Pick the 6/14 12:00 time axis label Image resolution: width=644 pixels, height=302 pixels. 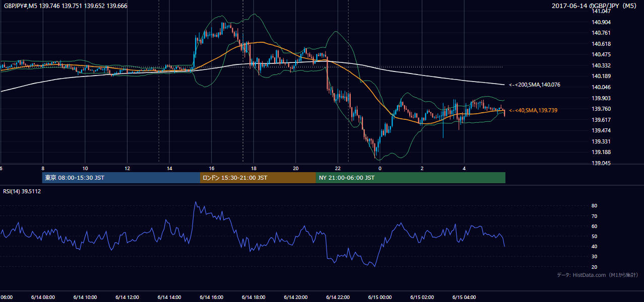[x=127, y=297]
